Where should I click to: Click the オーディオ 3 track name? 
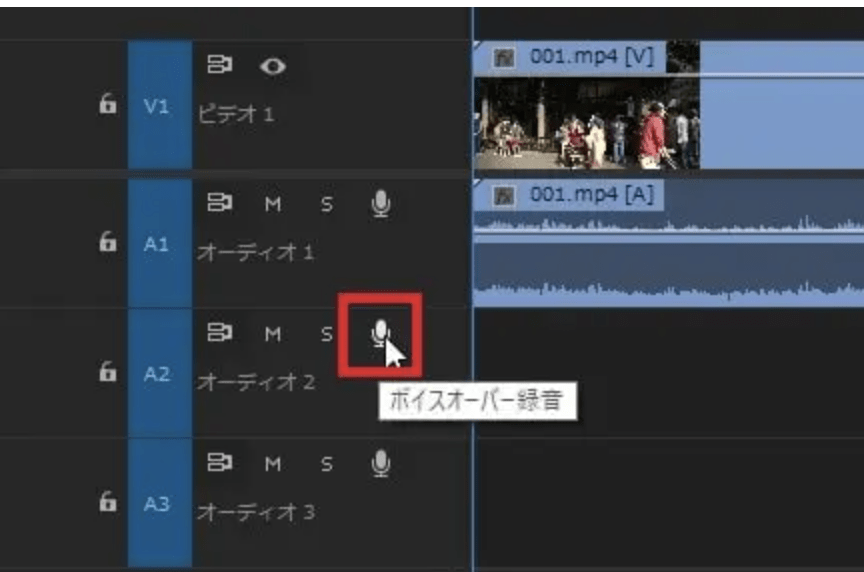[256, 513]
